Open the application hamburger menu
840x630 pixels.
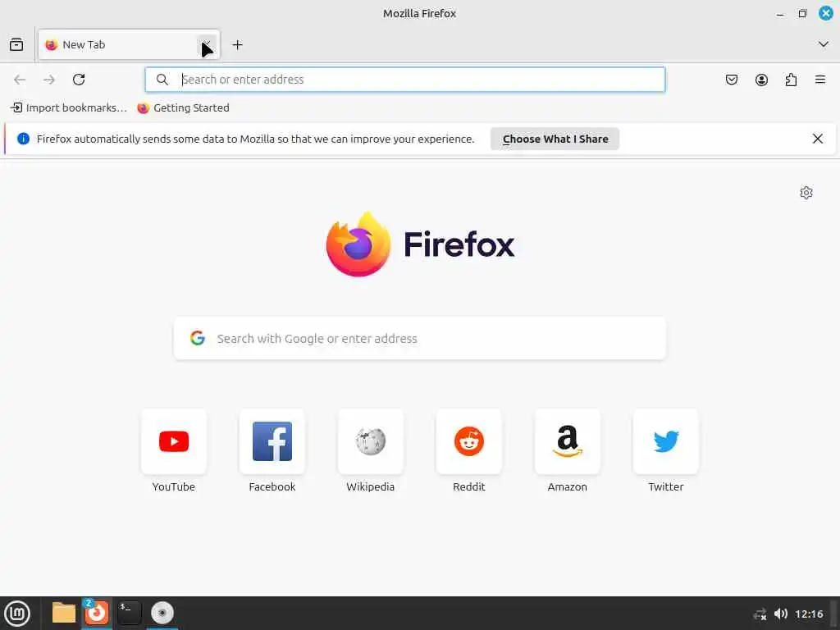(x=820, y=80)
